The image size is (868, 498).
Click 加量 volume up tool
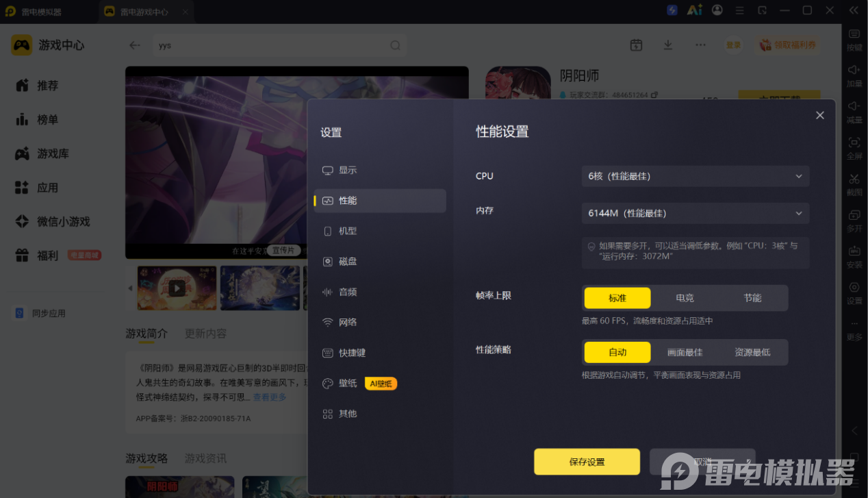coord(854,76)
